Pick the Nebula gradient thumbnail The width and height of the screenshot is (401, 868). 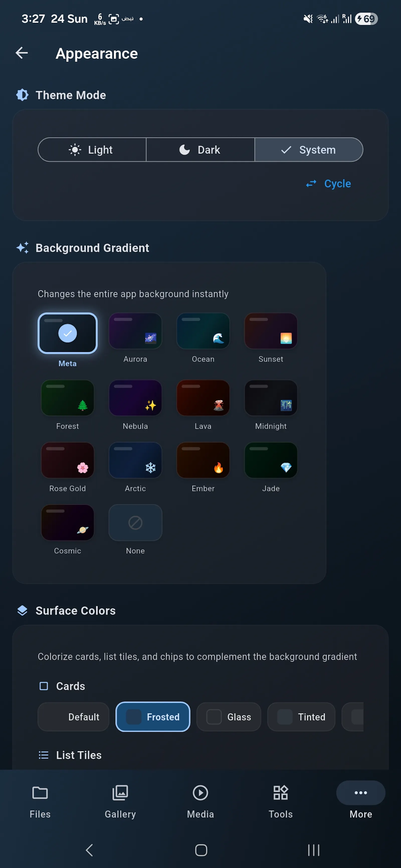[x=135, y=398]
